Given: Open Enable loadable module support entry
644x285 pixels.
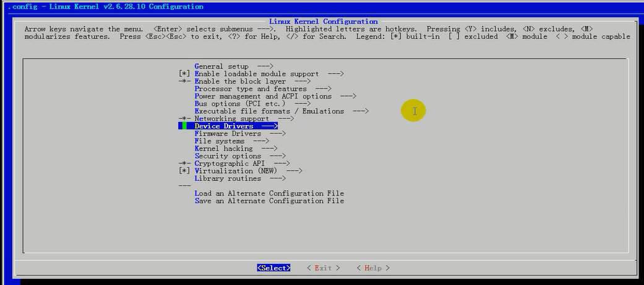Looking at the screenshot, I should pyautogui.click(x=269, y=74).
